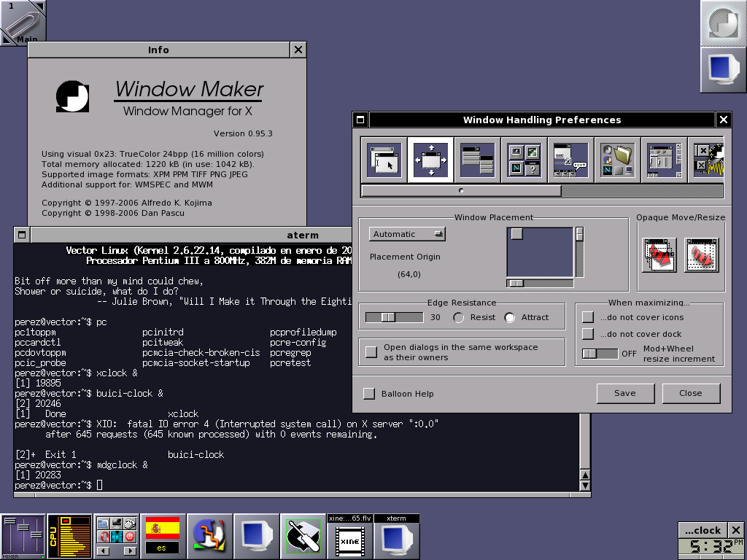The height and width of the screenshot is (560, 747).
Task: Open the Search Path configuration folder icon
Action: (617, 160)
